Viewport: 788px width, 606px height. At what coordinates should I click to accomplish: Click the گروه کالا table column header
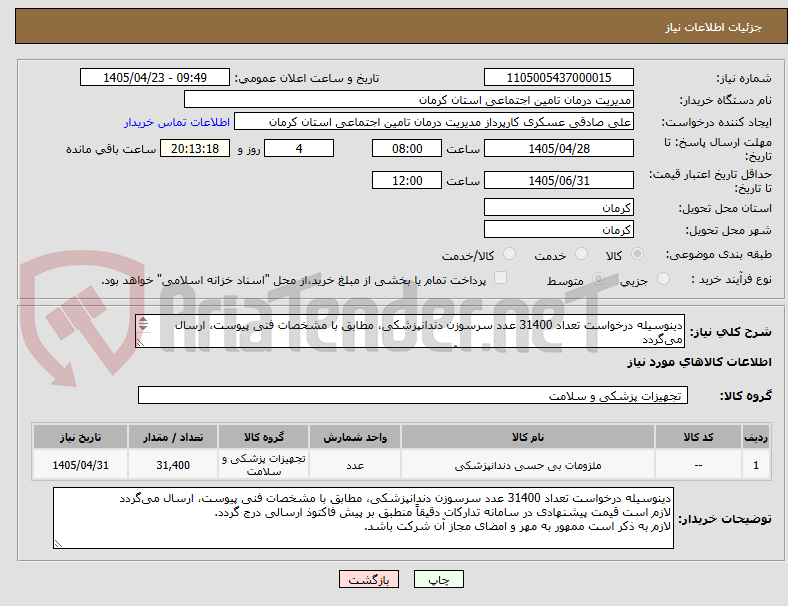click(263, 437)
